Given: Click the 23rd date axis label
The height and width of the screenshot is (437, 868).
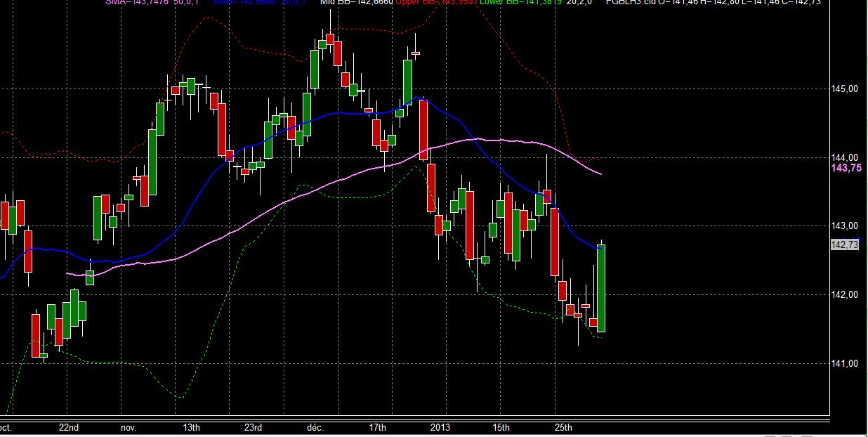Looking at the screenshot, I should tap(254, 427).
